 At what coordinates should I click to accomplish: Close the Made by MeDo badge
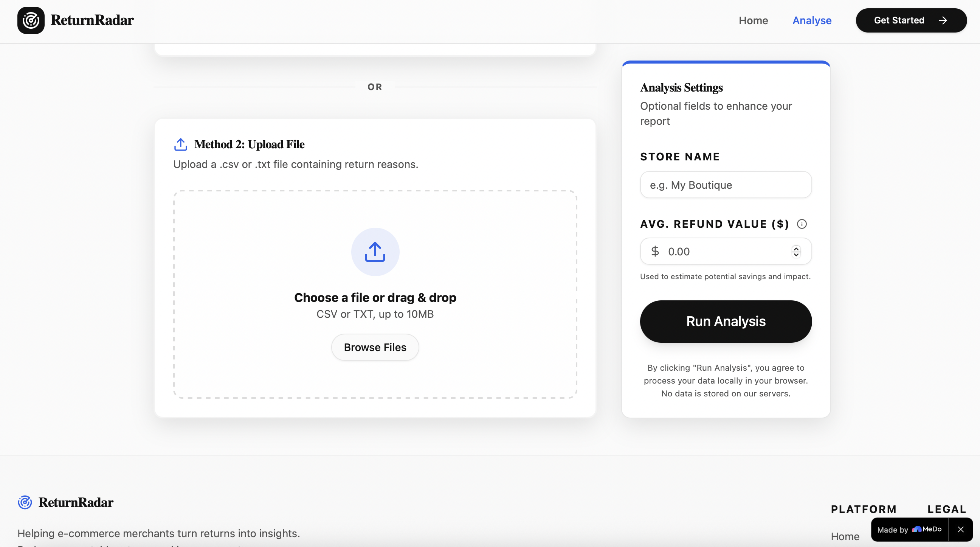click(961, 529)
